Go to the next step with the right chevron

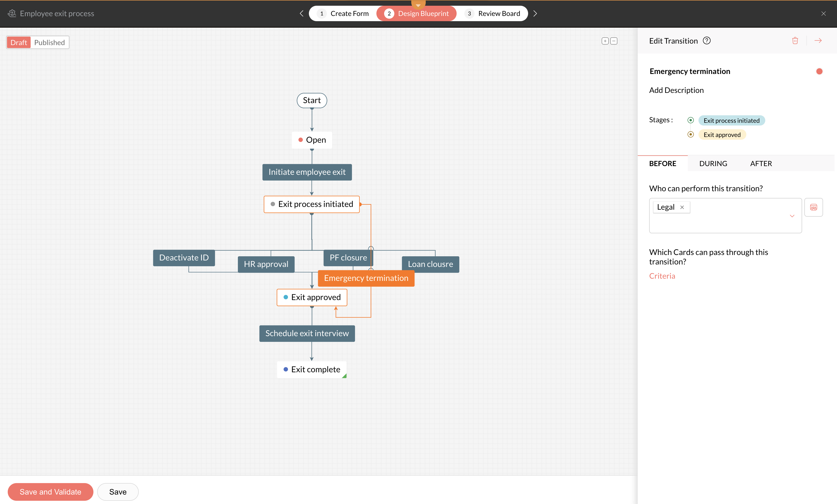pos(535,14)
